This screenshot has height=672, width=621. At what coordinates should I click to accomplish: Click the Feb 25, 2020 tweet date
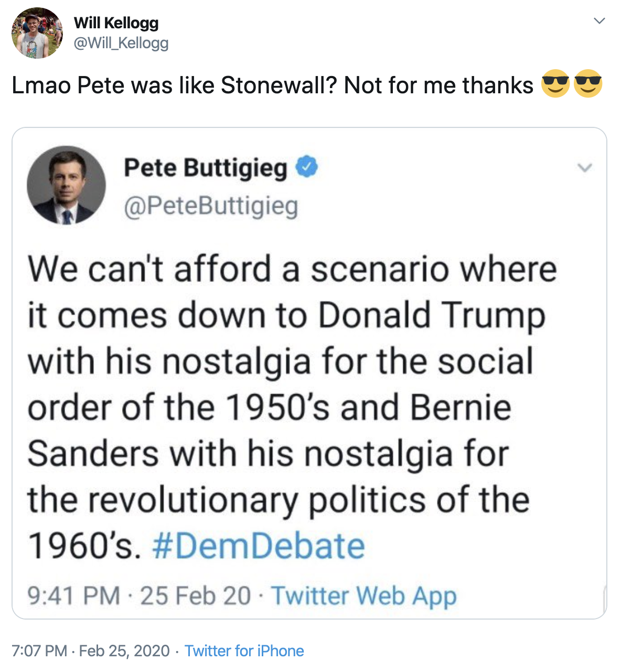coord(124,651)
